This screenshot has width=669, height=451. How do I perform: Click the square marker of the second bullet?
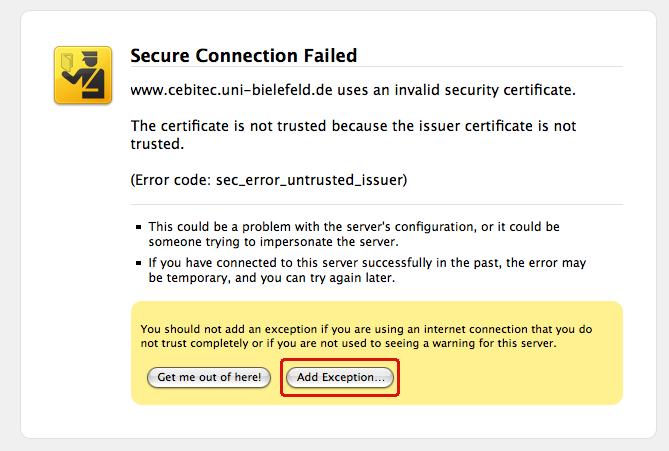[138, 263]
